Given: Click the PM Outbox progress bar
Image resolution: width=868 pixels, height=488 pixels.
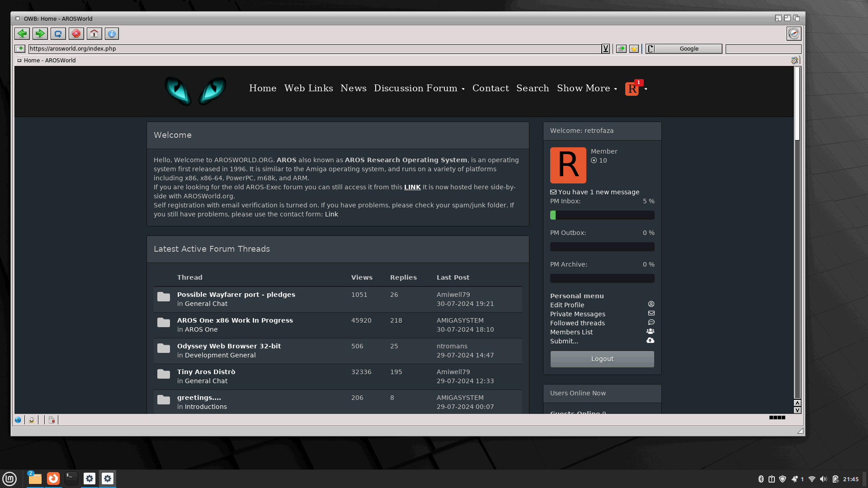Looking at the screenshot, I should pyautogui.click(x=602, y=247).
